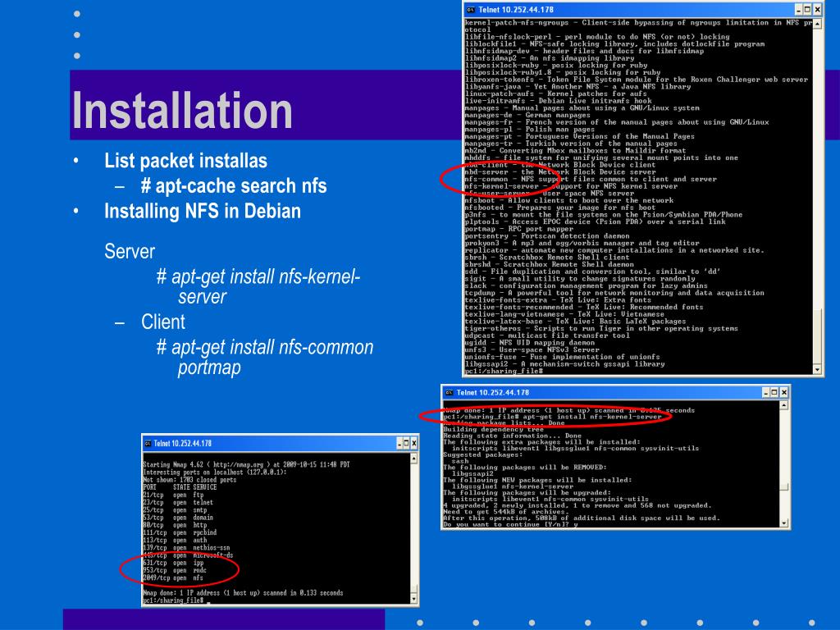Click the 'Installing NFS in Debian' bullet

click(x=203, y=211)
